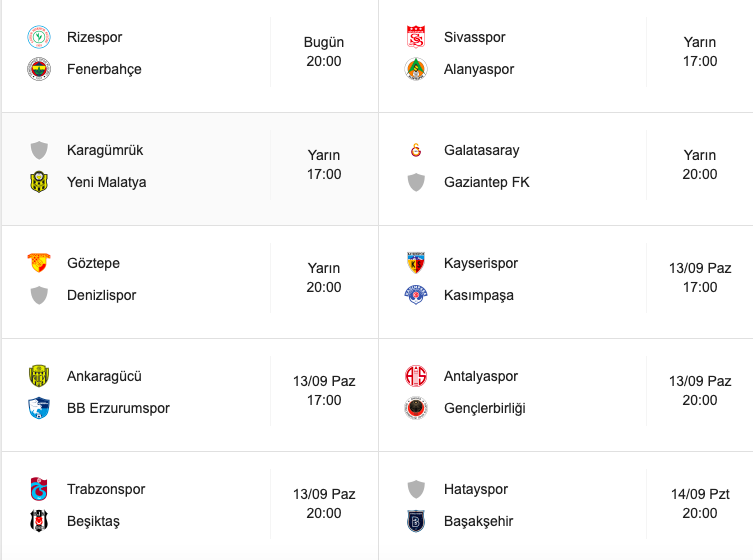Select the Hatayspor vs Başakşehir match time
This screenshot has height=560, width=753.
coord(700,503)
